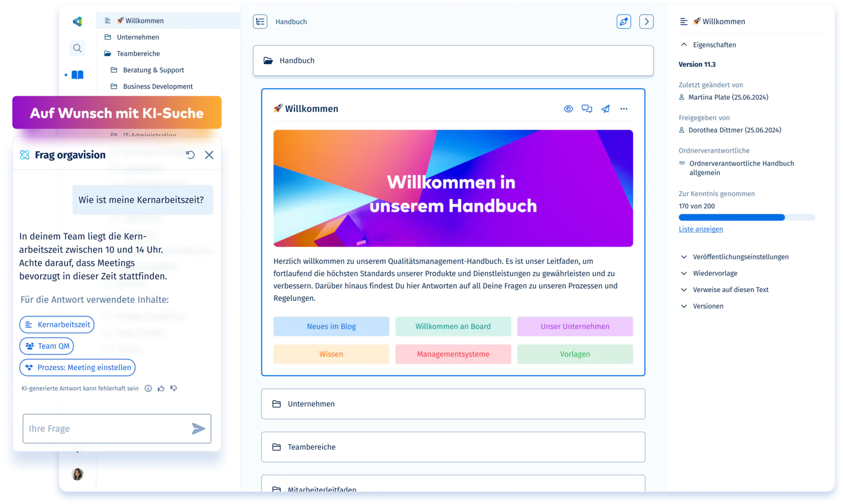This screenshot has width=843, height=504.
Task: Click the paper plane share icon
Action: click(606, 109)
